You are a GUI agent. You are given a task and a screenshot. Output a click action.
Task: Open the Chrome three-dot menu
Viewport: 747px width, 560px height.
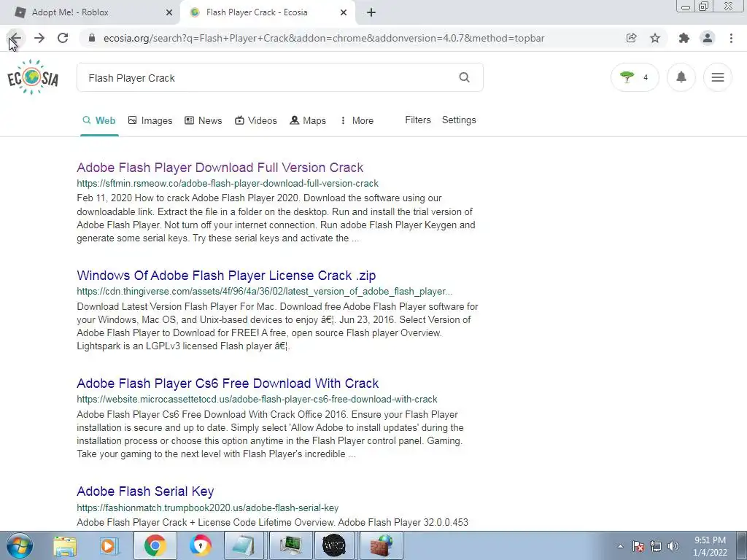coord(731,38)
